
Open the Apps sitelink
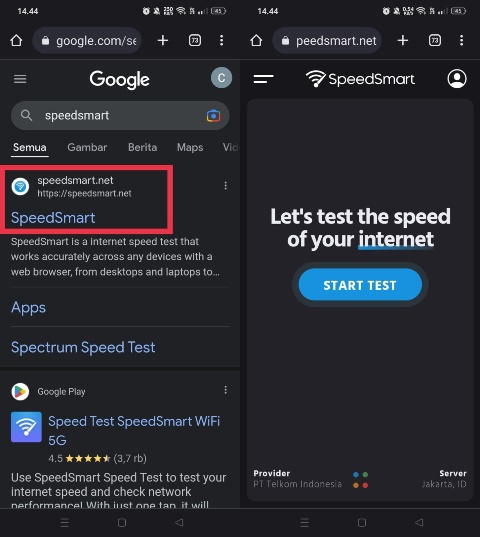tap(28, 308)
